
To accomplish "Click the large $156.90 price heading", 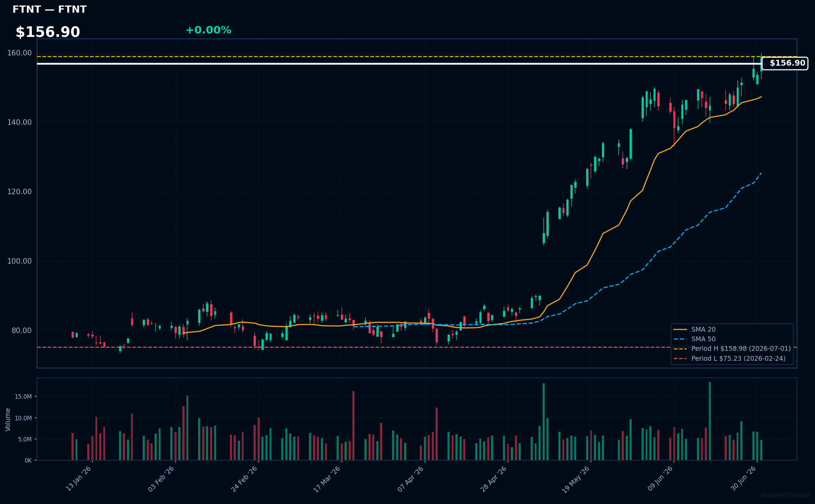I will click(x=48, y=32).
